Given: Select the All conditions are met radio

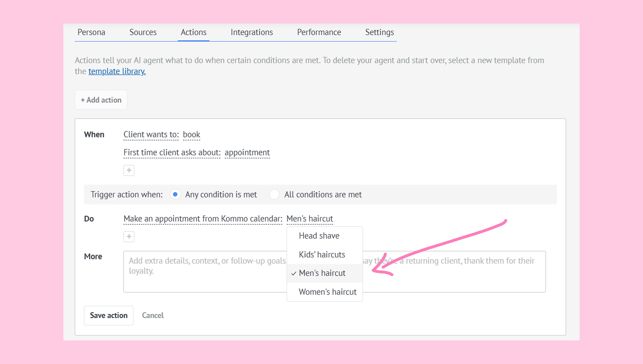Looking at the screenshot, I should [274, 194].
